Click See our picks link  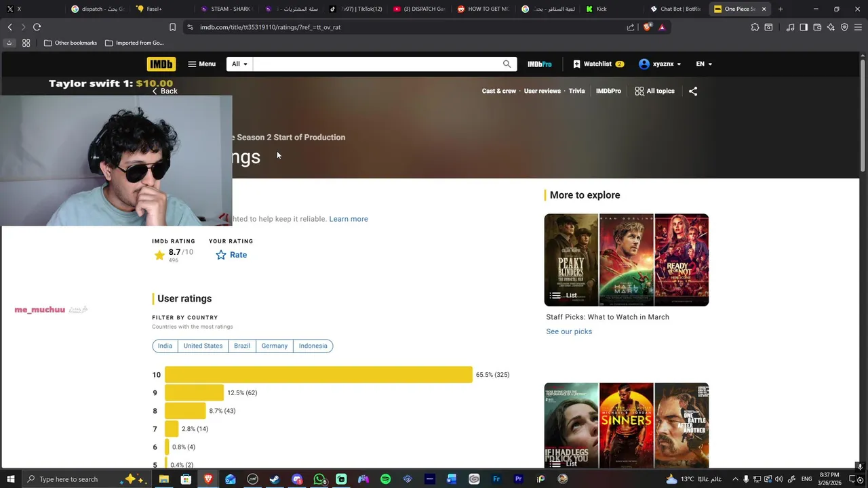(569, 331)
